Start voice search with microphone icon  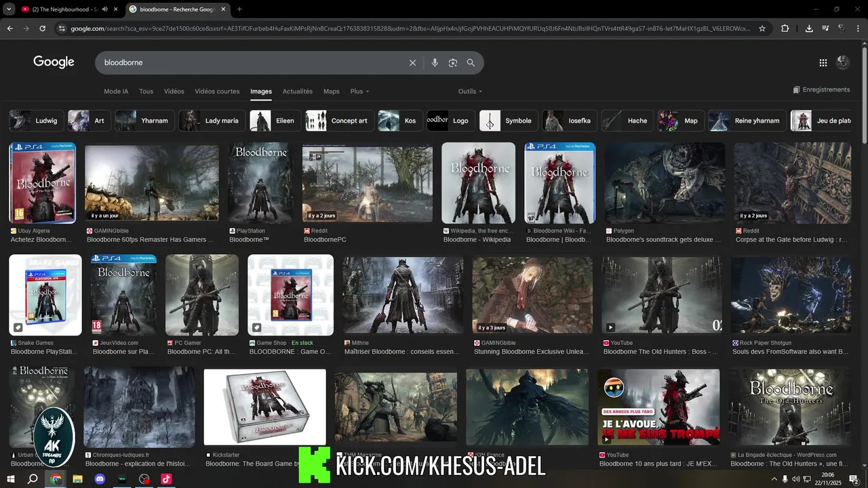[435, 62]
